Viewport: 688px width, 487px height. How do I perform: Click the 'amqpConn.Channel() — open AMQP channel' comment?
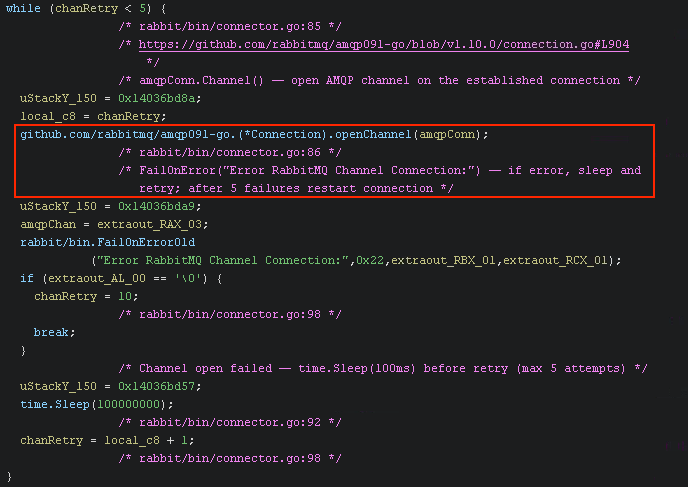[x=380, y=80]
